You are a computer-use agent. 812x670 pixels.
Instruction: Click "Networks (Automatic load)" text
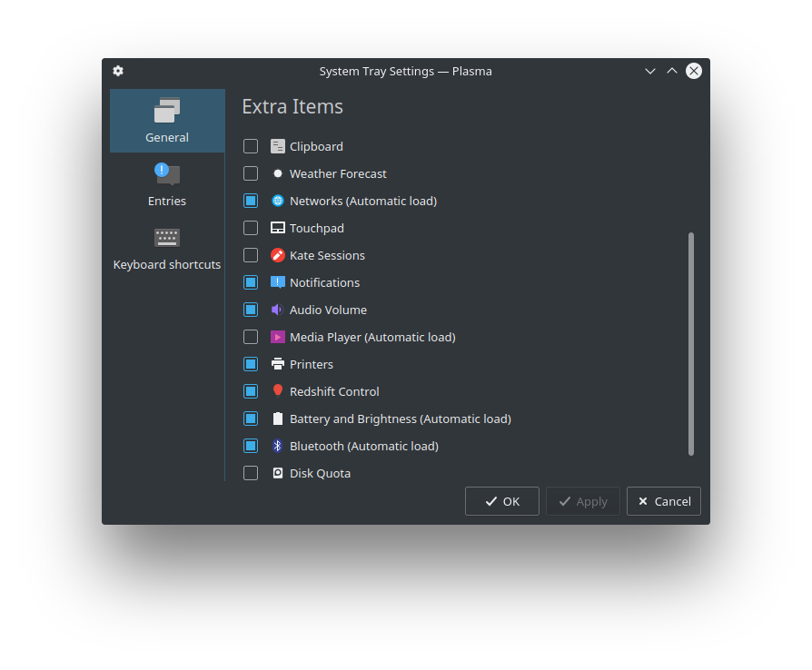coord(363,201)
